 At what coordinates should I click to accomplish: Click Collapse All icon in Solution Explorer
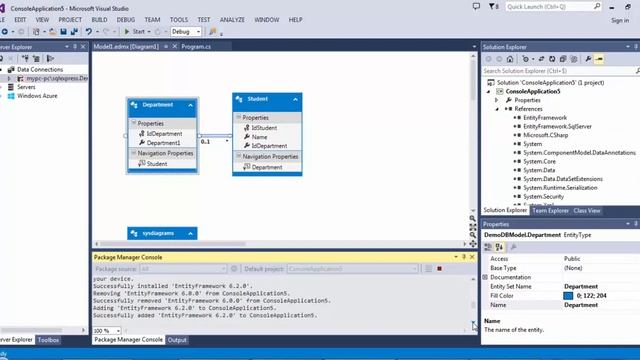[563, 59]
